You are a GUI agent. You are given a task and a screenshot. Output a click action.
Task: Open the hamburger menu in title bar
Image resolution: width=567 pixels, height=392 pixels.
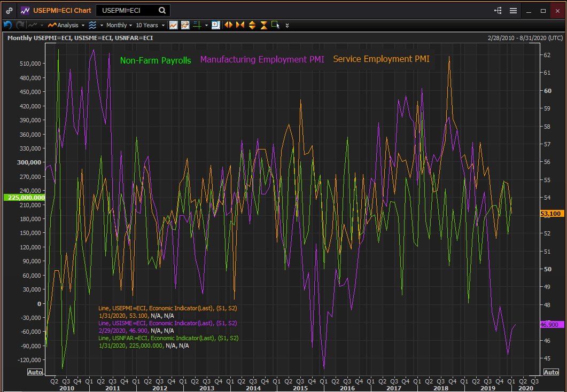click(x=513, y=10)
